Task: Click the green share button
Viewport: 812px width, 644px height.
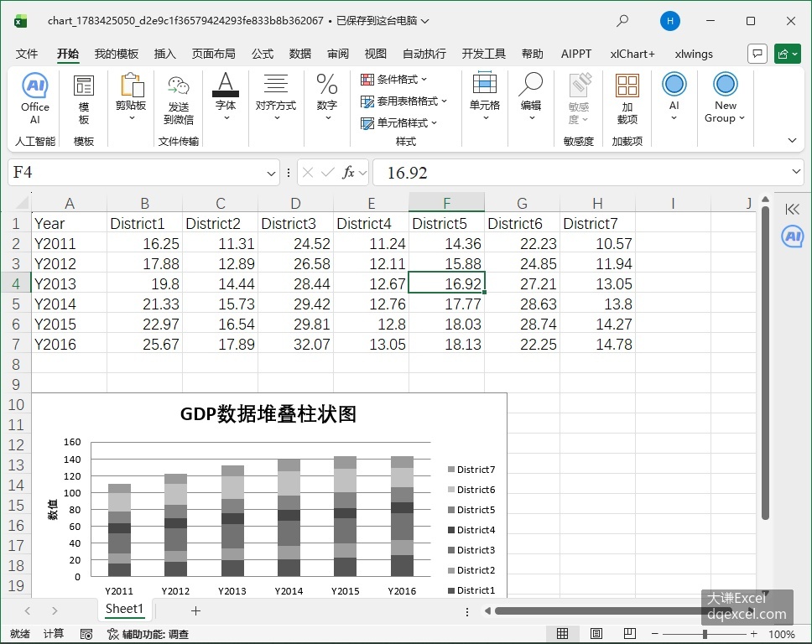Action: coord(787,54)
